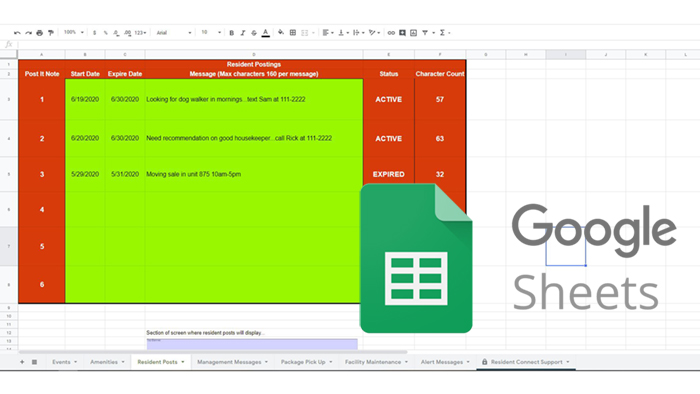The width and height of the screenshot is (700, 394).
Task: Insert a link
Action: coord(391,33)
